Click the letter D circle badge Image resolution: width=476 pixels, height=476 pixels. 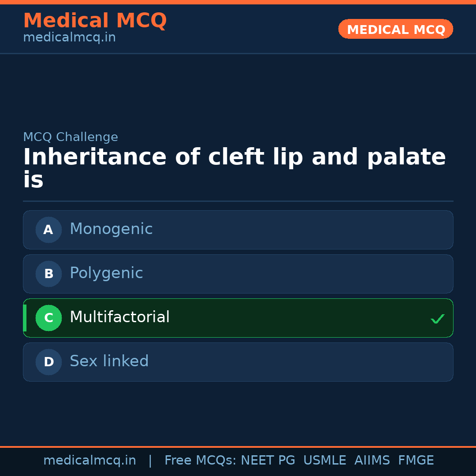pos(48,362)
